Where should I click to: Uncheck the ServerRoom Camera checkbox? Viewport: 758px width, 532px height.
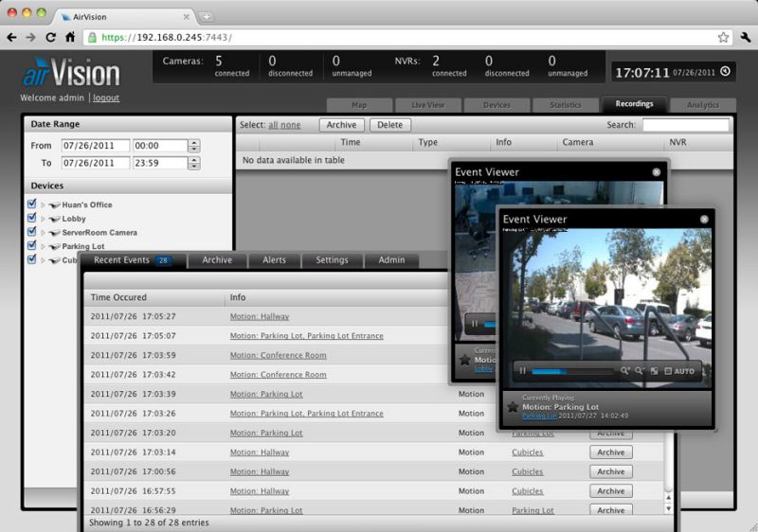[31, 232]
